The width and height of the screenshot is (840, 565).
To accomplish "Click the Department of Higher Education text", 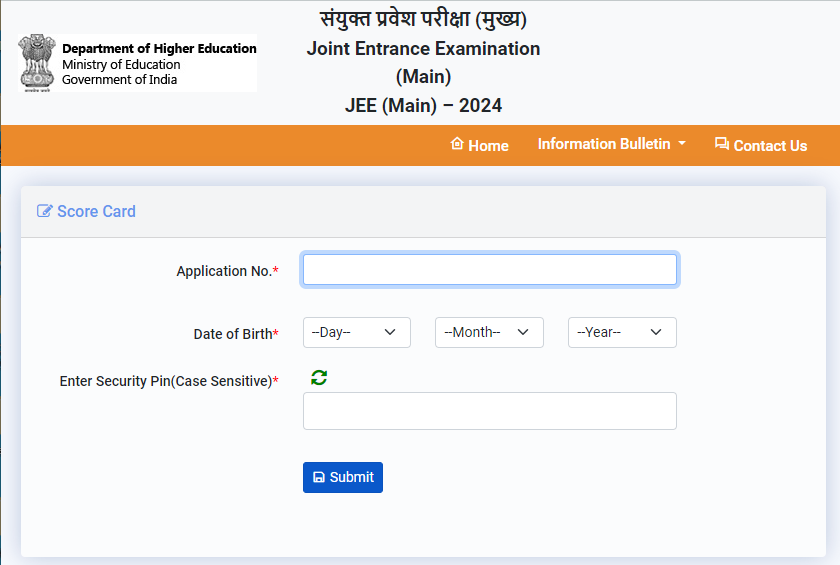I will click(x=159, y=48).
